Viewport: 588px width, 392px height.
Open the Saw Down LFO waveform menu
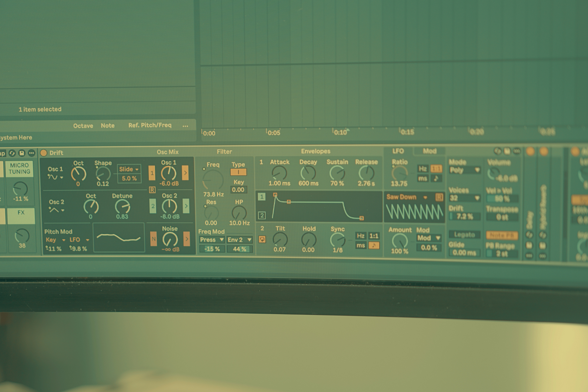pos(407,197)
